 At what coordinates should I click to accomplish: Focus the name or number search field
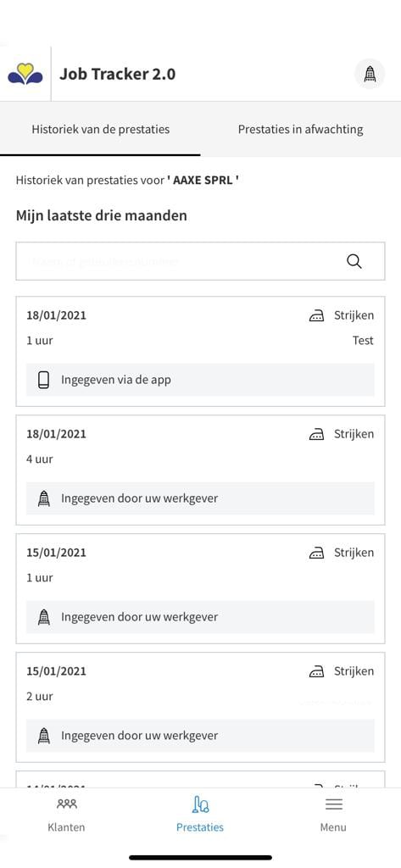coord(200,261)
